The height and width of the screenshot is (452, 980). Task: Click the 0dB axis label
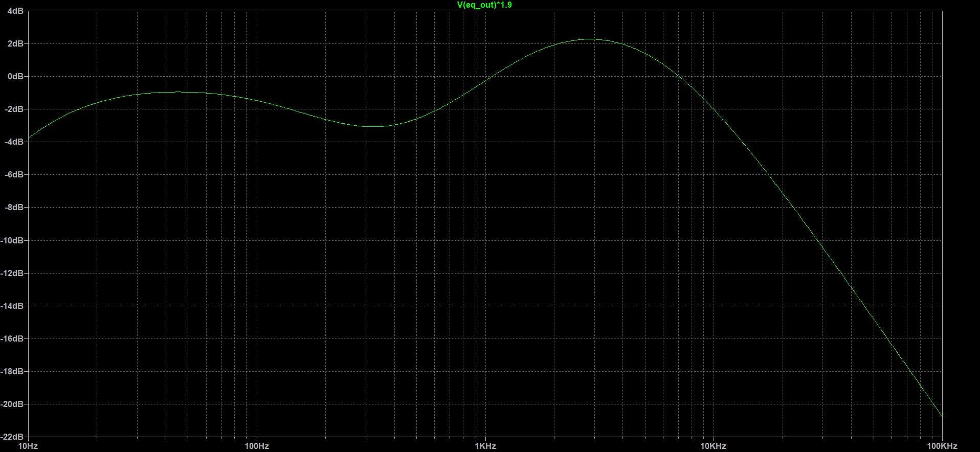(x=15, y=76)
